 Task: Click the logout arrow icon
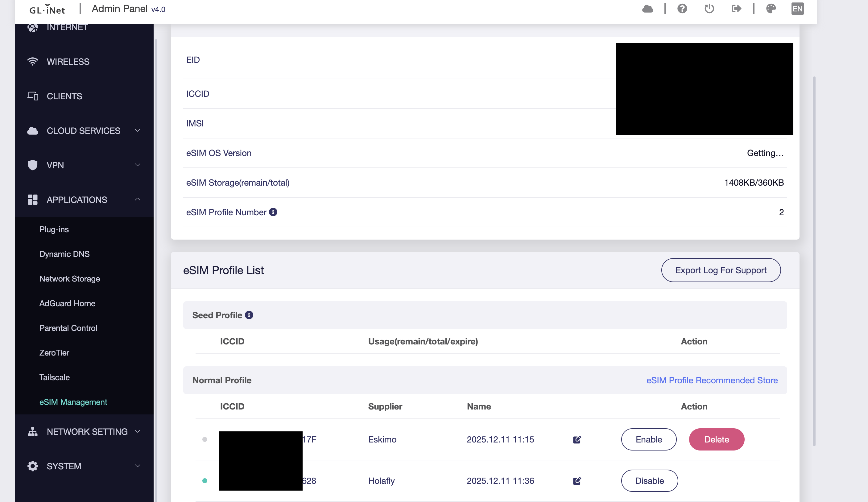[736, 9]
